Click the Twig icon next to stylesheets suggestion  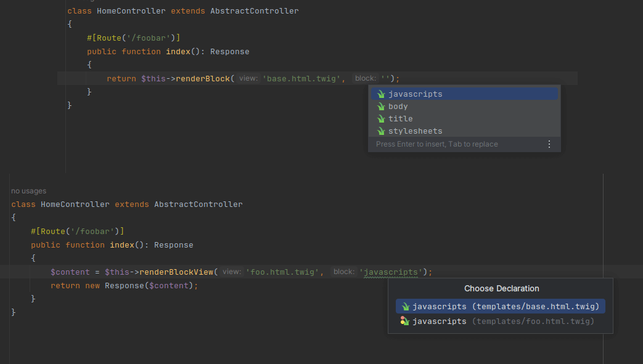click(x=381, y=131)
